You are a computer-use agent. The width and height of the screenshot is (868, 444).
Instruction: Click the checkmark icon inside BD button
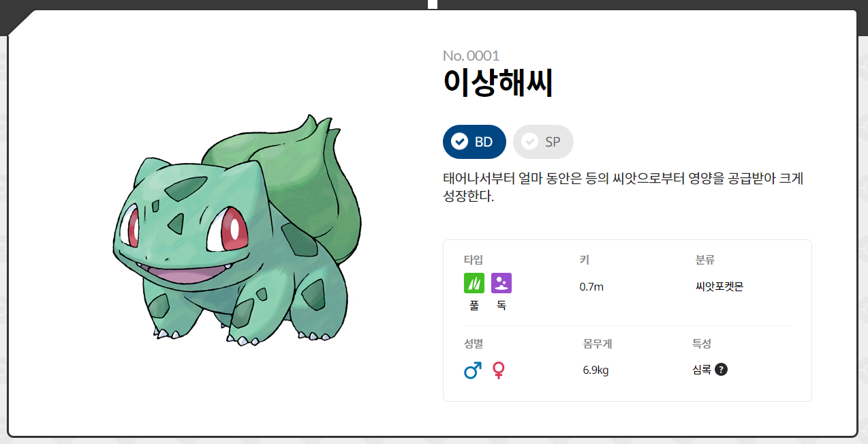(460, 142)
